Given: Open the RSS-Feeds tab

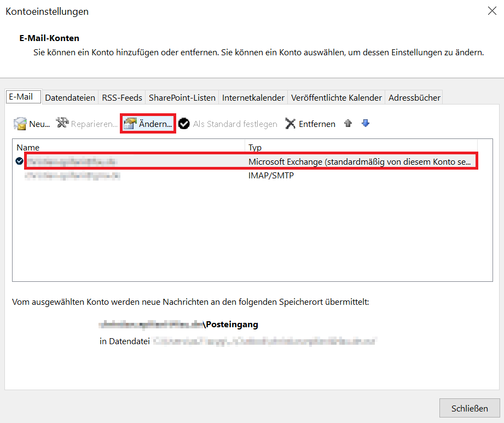Looking at the screenshot, I should pos(121,97).
